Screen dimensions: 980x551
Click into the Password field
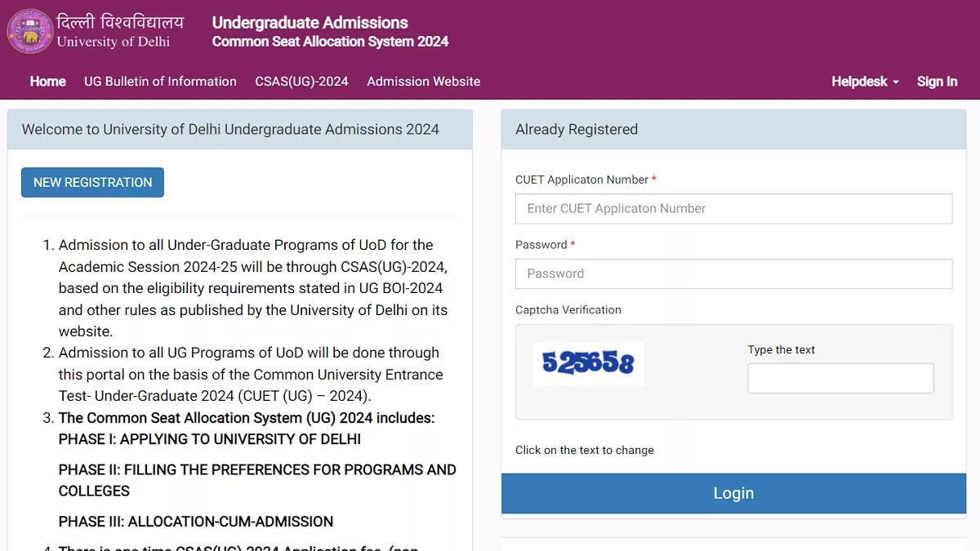tap(733, 273)
